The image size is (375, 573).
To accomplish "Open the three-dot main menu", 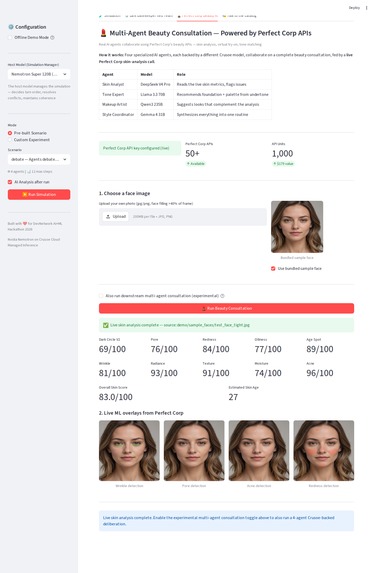I will [x=367, y=8].
